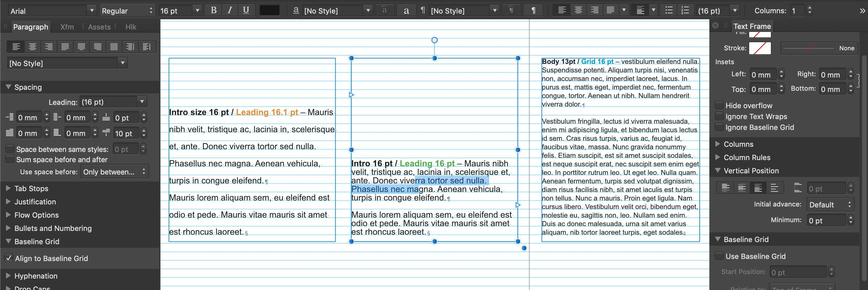Enable Sum space before and after

[10, 159]
